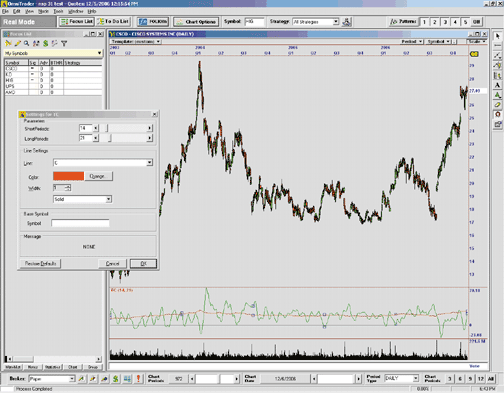Click the green dollar sign icon
The image size is (504, 393).
coord(45,43)
